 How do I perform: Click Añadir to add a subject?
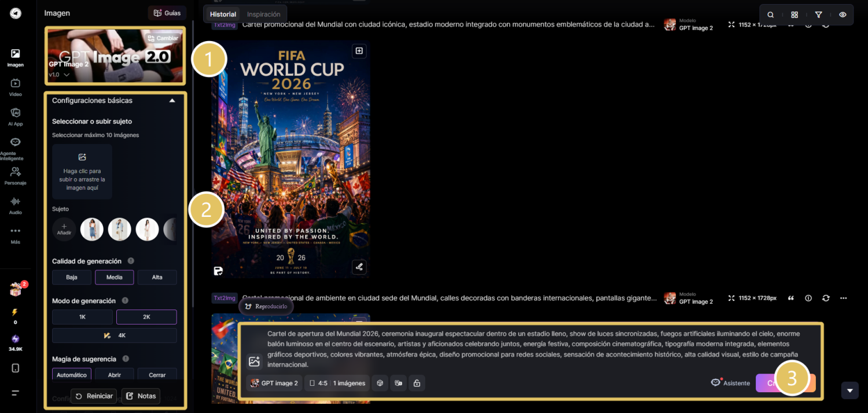(x=64, y=229)
